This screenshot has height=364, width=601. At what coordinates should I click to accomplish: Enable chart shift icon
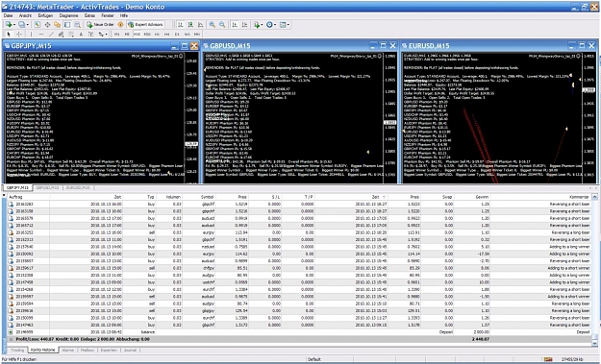[x=244, y=25]
